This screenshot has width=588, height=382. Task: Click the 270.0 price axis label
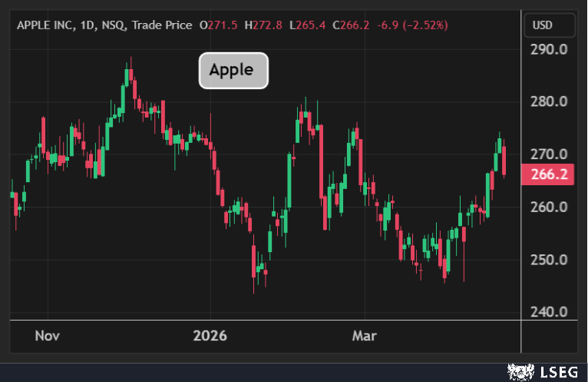pos(548,154)
